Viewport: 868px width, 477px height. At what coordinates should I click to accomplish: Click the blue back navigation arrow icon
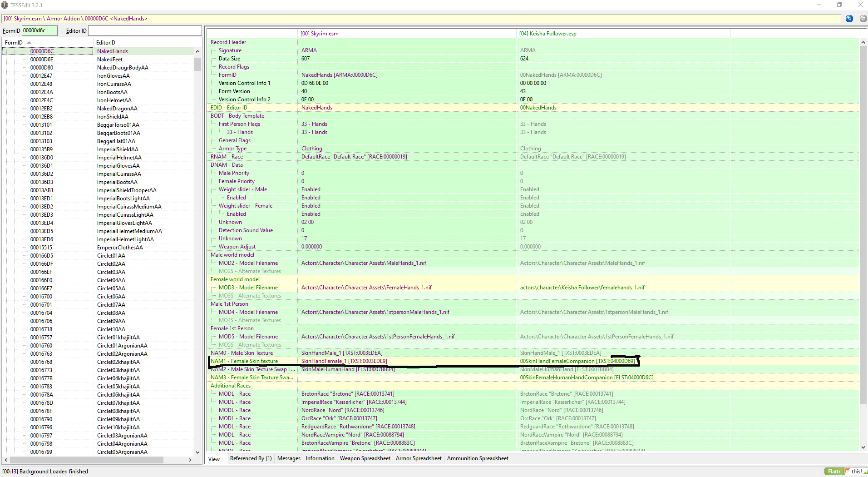(x=849, y=19)
